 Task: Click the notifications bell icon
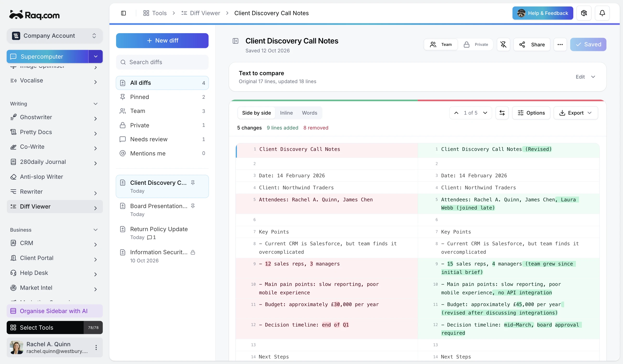coord(602,13)
